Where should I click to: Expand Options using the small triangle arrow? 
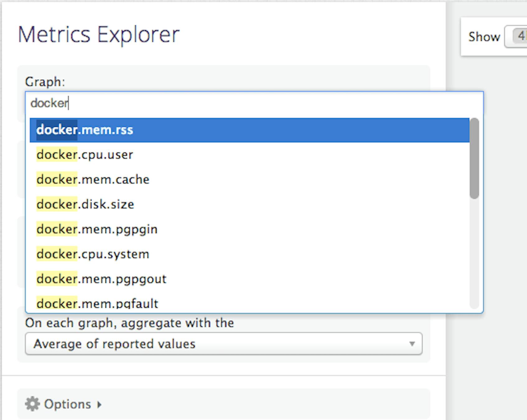click(99, 404)
